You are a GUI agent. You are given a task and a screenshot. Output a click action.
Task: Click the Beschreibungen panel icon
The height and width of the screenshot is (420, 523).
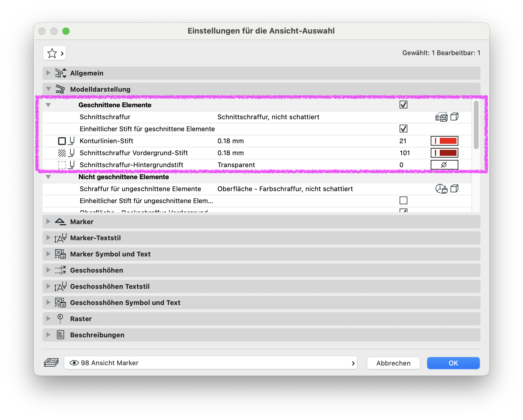point(61,335)
